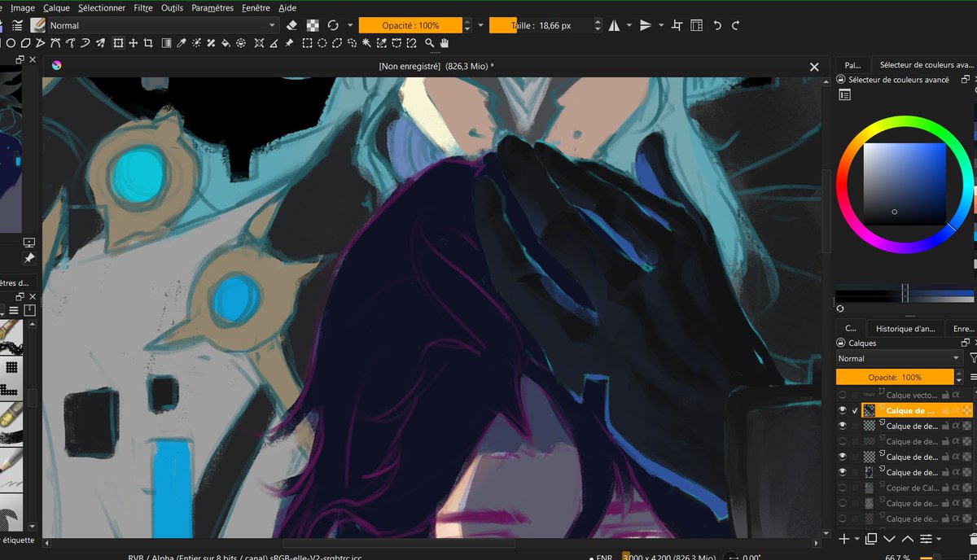The image size is (977, 560).
Task: Reload the original brush preset
Action: pos(333,25)
